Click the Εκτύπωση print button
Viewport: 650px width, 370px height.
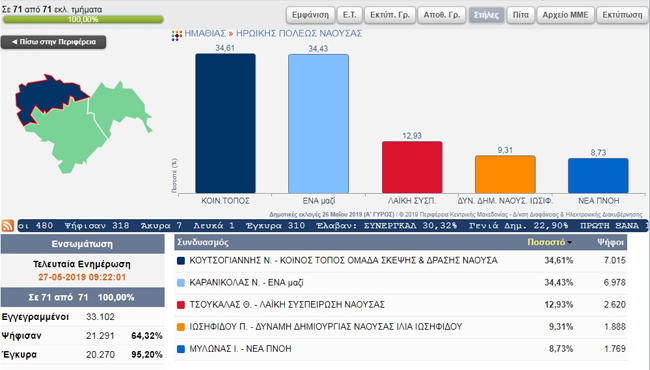pos(622,15)
